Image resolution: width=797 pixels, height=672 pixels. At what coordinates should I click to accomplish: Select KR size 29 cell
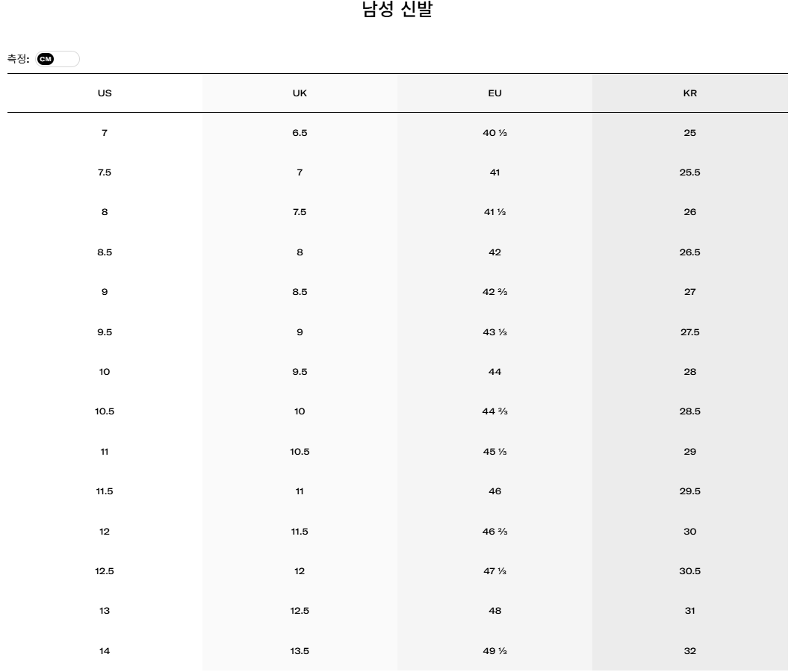[690, 451]
